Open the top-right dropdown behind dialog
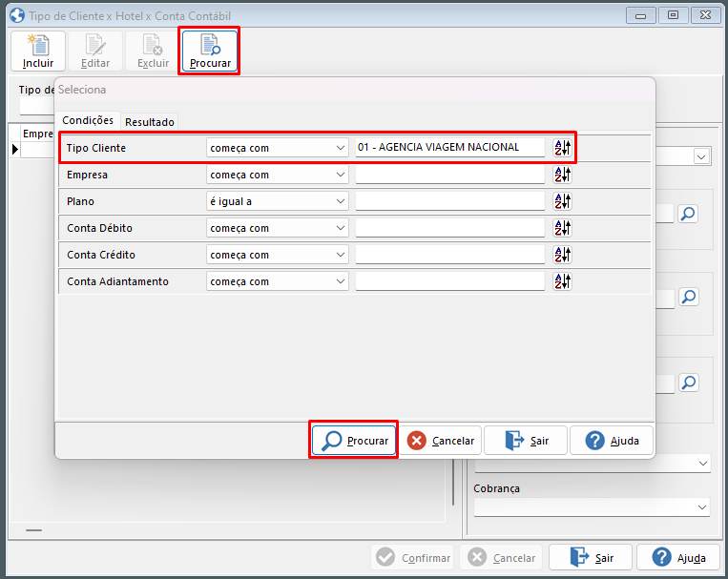The image size is (728, 579). pos(701,157)
